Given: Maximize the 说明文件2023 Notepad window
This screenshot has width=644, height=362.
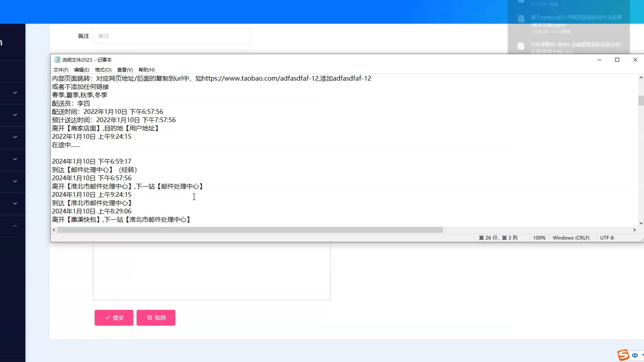Looking at the screenshot, I should [617, 60].
